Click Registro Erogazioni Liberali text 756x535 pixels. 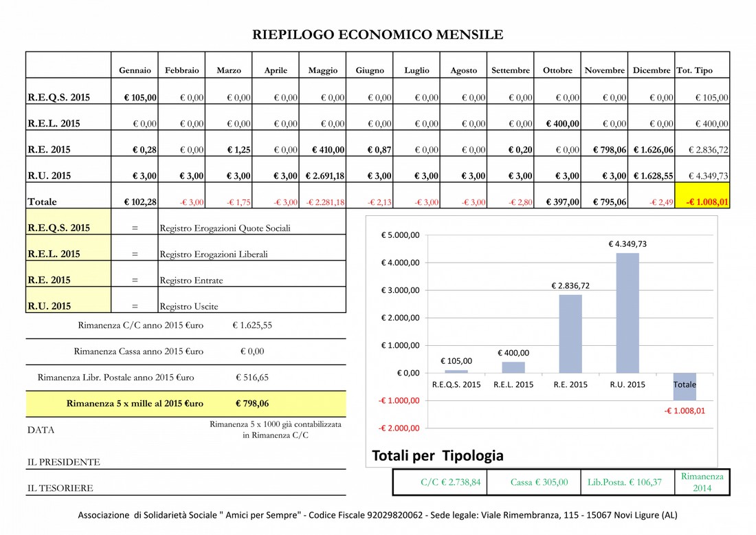[214, 254]
